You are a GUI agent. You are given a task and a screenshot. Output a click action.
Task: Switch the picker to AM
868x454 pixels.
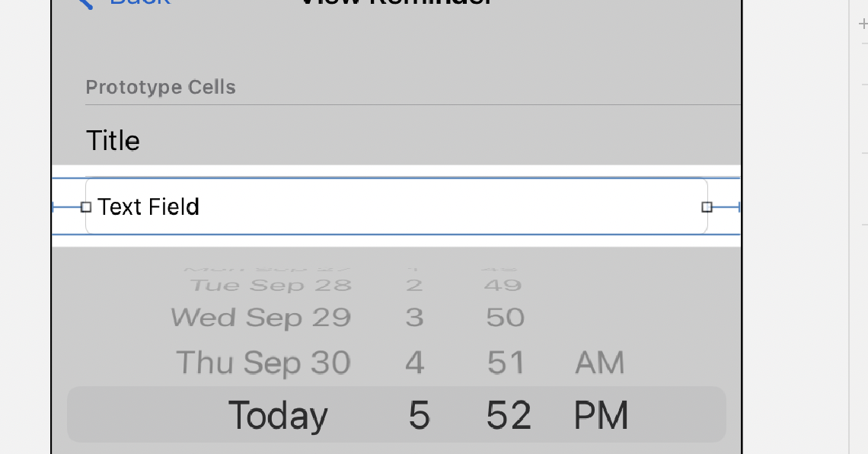coord(600,363)
